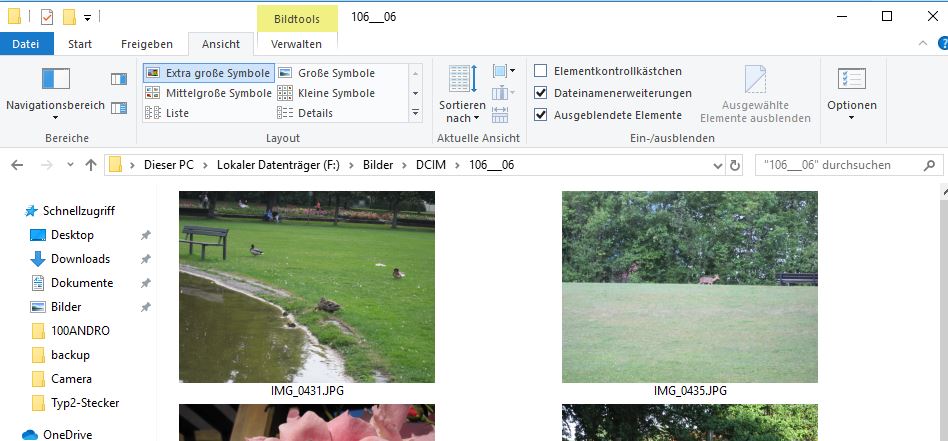Screen dimensions: 948x441
Task: Click the IMG_0431.JPG file name
Action: [x=307, y=391]
